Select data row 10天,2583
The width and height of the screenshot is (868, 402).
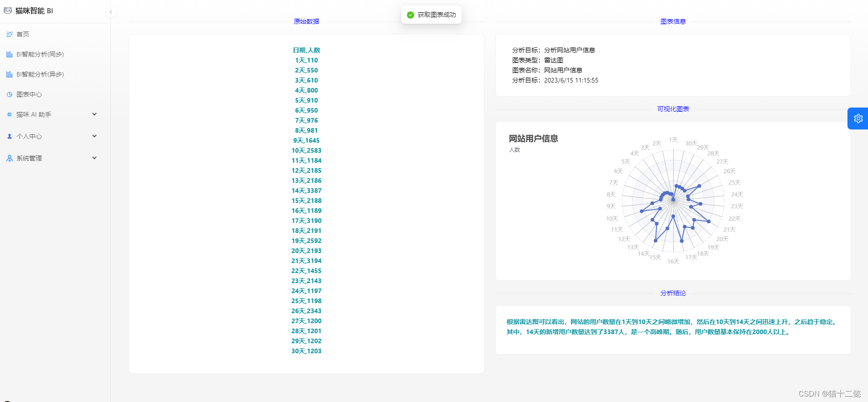click(307, 150)
